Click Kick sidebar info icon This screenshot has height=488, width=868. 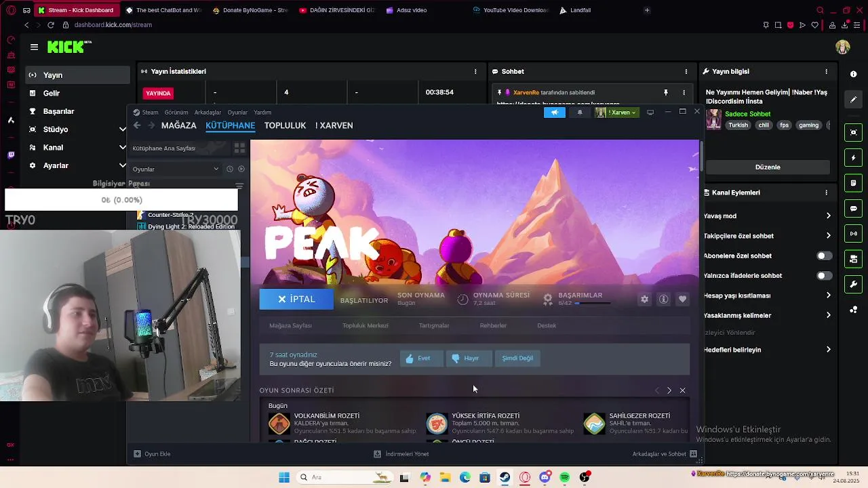click(x=854, y=75)
